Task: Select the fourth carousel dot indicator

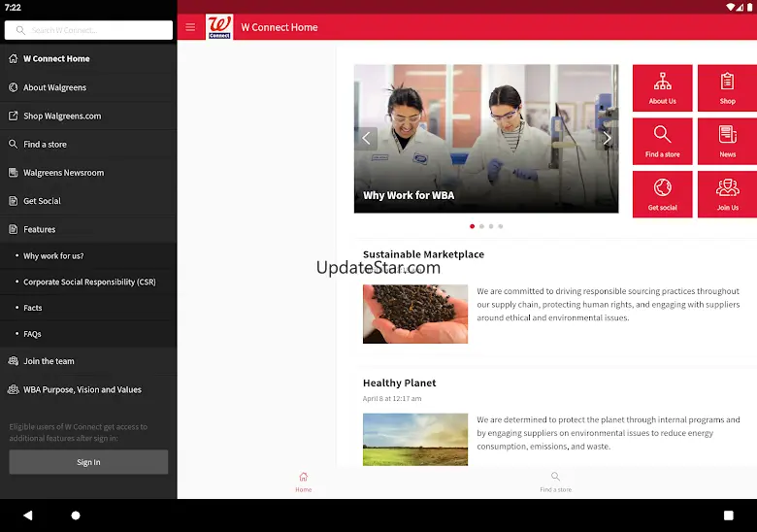Action: pyautogui.click(x=501, y=226)
